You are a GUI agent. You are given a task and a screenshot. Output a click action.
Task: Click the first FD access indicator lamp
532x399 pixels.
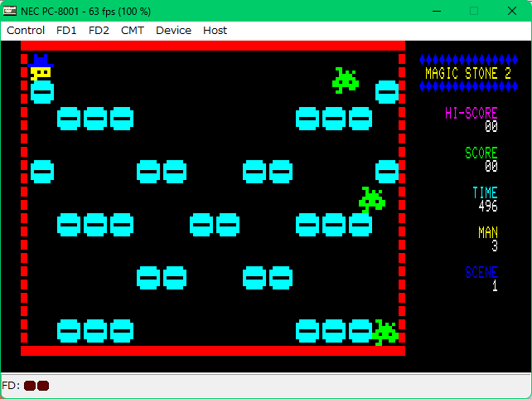(30, 386)
